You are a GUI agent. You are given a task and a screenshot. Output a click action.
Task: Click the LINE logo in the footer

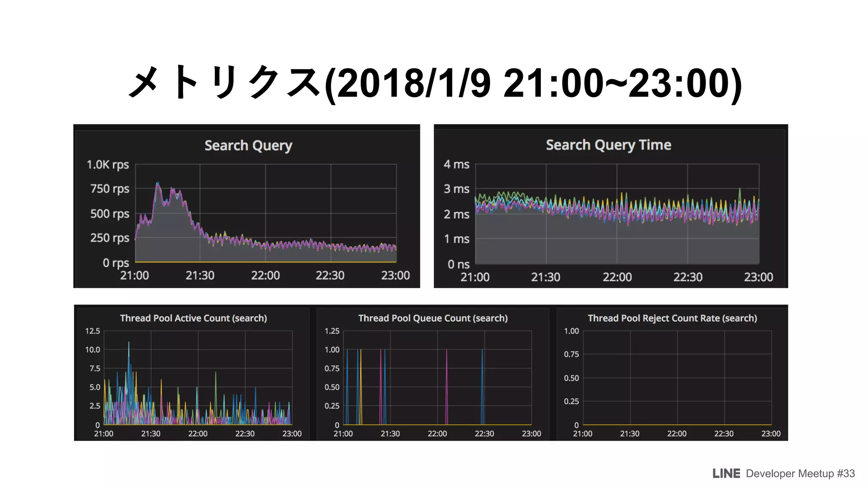pyautogui.click(x=726, y=474)
